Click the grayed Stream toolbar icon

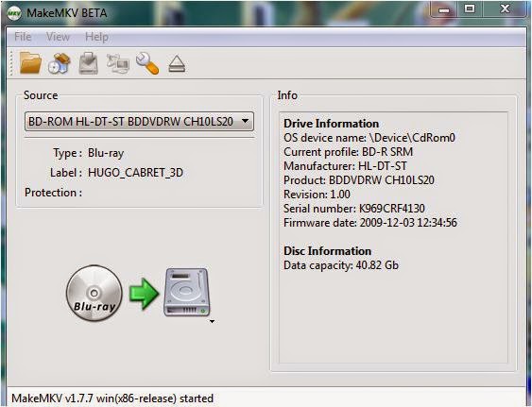pos(118,63)
